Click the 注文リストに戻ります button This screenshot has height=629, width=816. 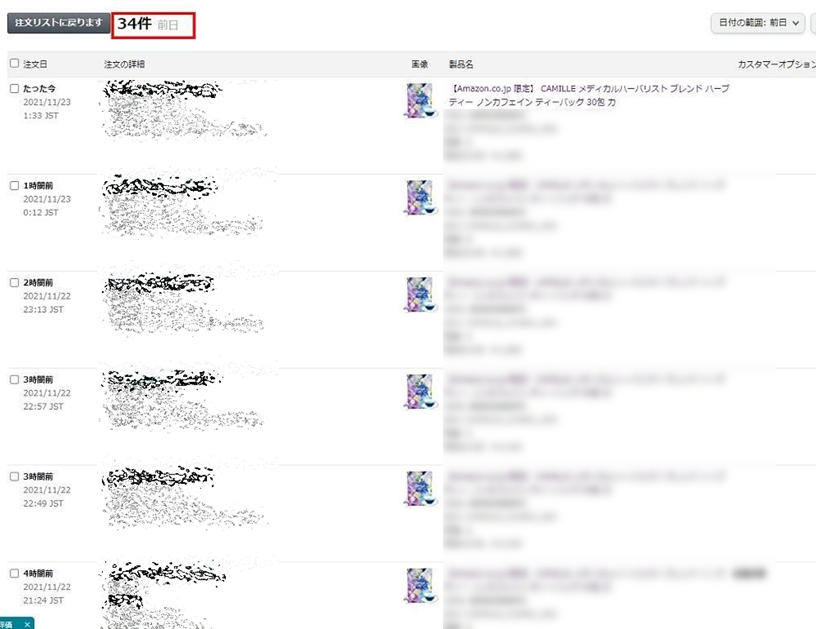tap(58, 23)
